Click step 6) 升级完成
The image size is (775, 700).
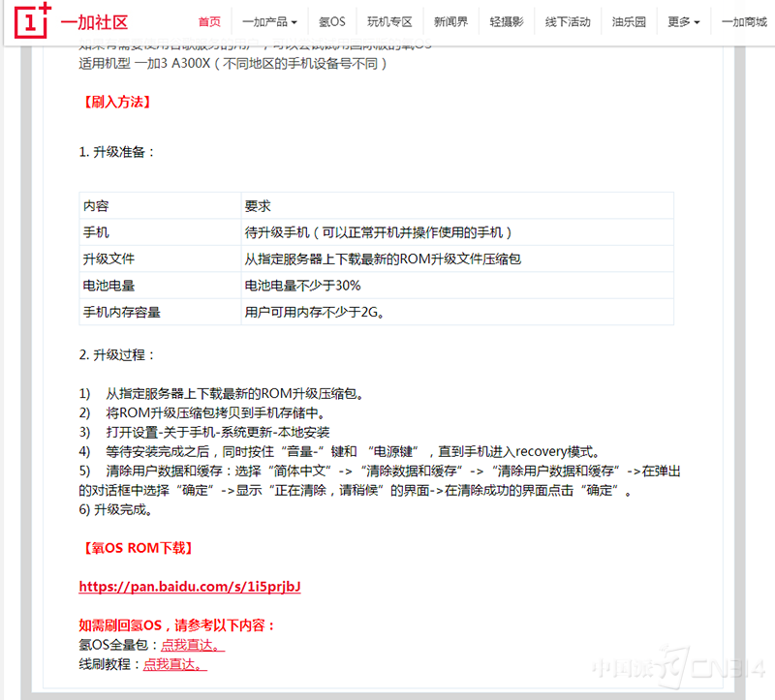[x=115, y=509]
